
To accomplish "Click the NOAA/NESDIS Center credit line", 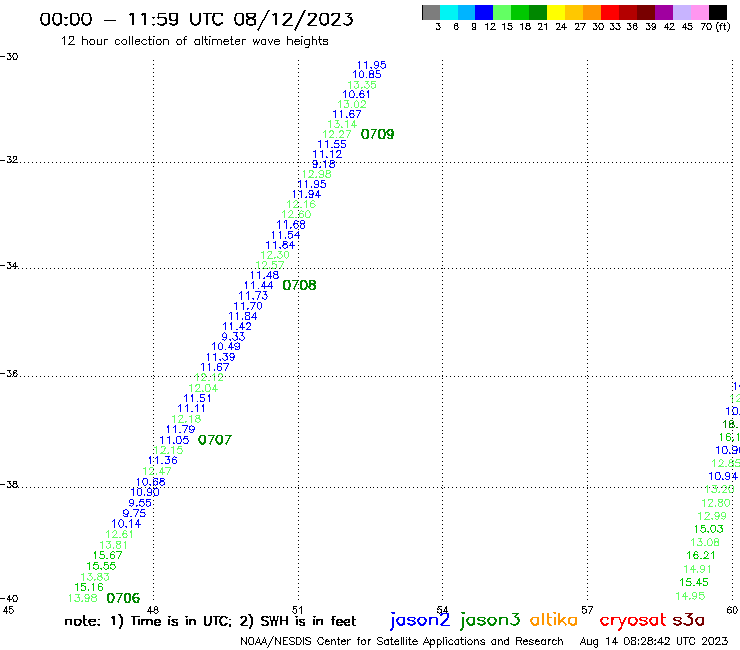I will (402, 641).
